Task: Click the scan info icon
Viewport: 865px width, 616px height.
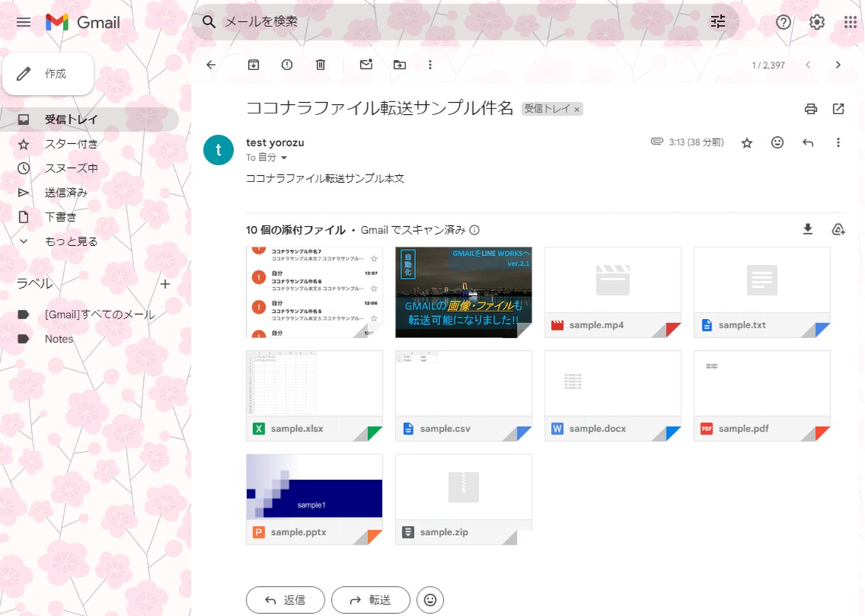Action: [x=474, y=230]
